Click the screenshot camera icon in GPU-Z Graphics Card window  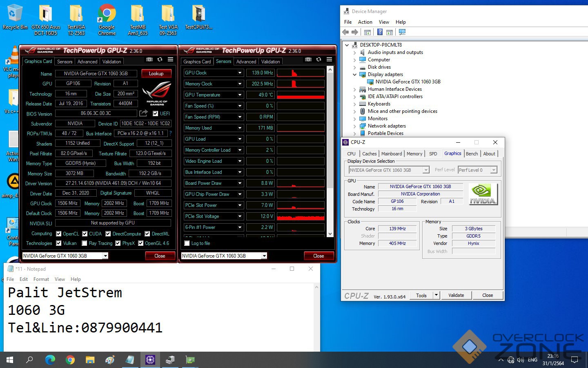click(149, 60)
